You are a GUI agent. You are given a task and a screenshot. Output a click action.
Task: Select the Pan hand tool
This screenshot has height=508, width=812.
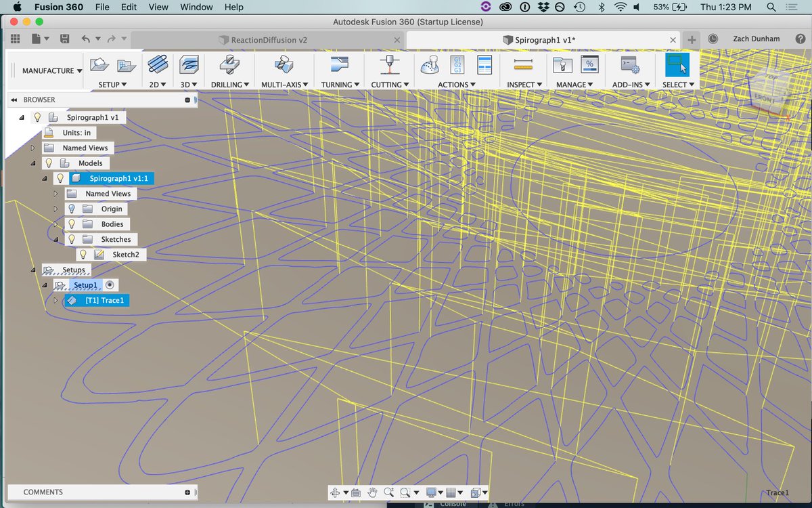371,492
